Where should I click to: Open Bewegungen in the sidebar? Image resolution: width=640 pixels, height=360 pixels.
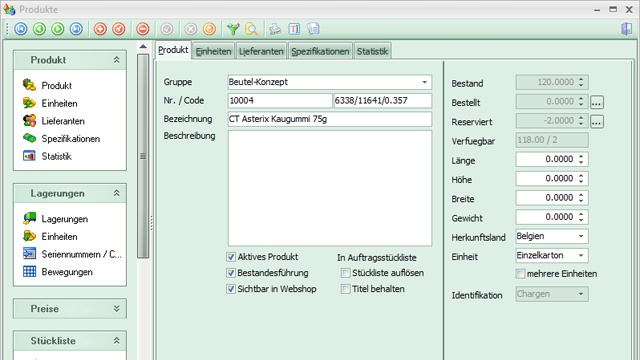(x=67, y=271)
